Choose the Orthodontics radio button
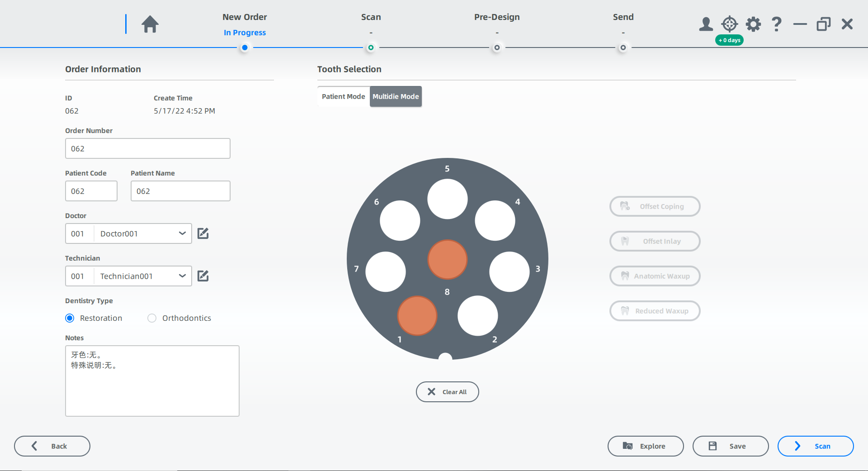 pyautogui.click(x=152, y=318)
